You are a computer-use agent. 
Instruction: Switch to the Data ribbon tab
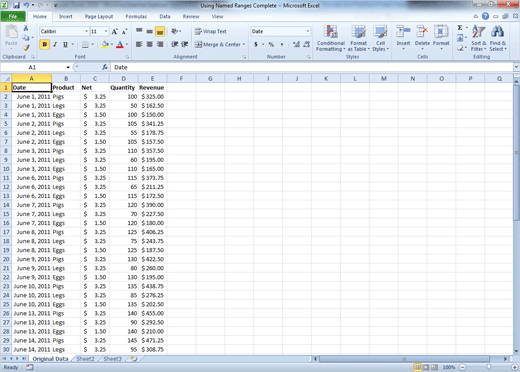click(165, 16)
